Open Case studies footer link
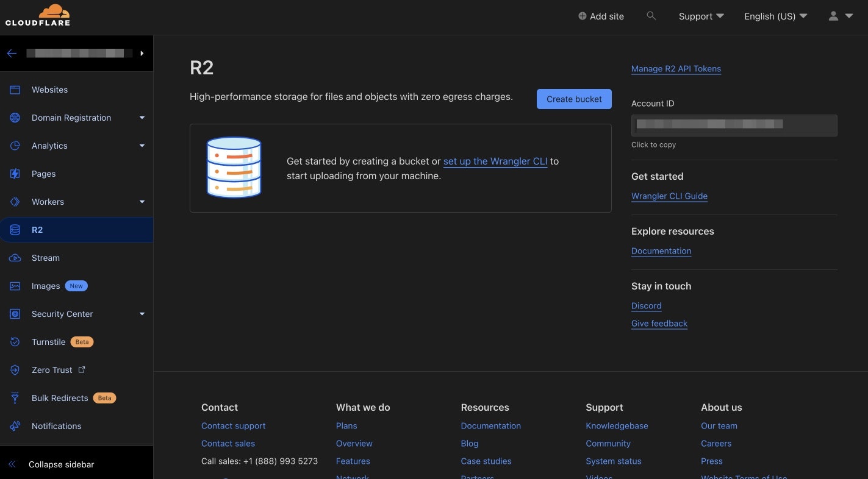Image resolution: width=868 pixels, height=479 pixels. (486, 461)
